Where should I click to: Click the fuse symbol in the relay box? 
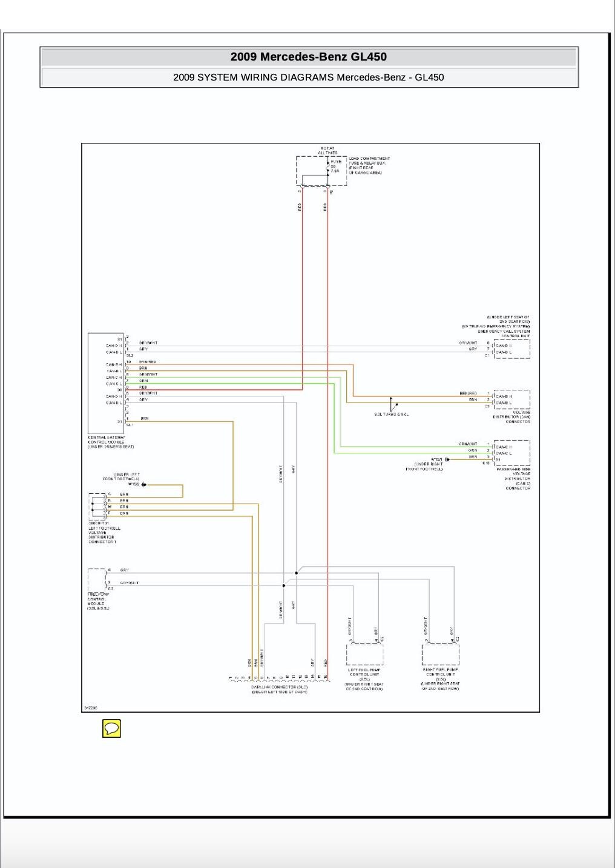click(327, 166)
